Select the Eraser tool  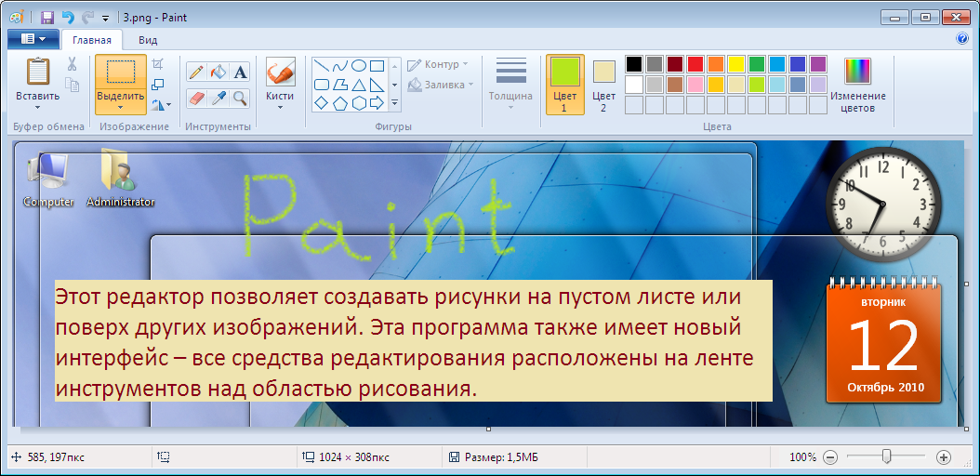[196, 98]
